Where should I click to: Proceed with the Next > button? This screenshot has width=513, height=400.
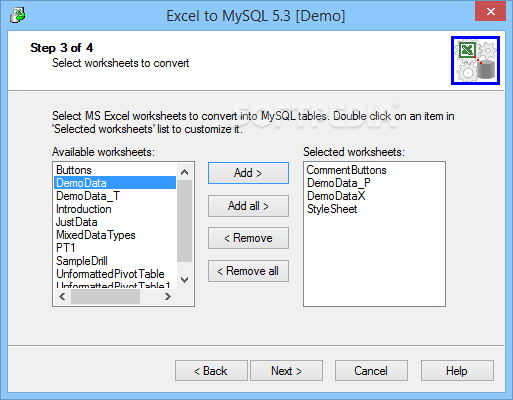[x=286, y=371]
